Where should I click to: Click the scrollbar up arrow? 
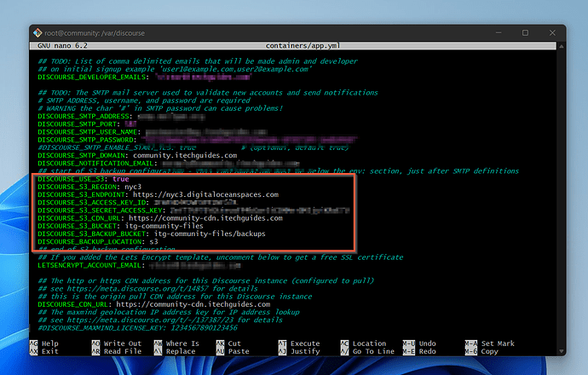562,47
